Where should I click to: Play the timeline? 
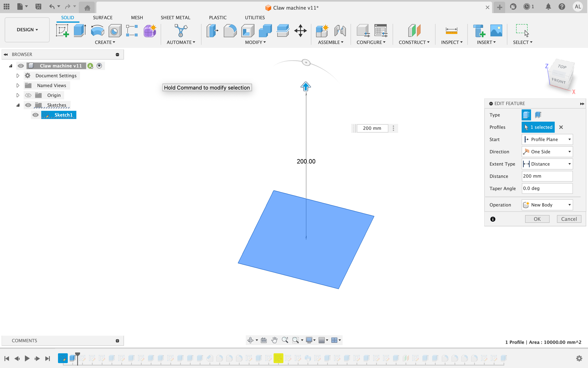(27, 358)
